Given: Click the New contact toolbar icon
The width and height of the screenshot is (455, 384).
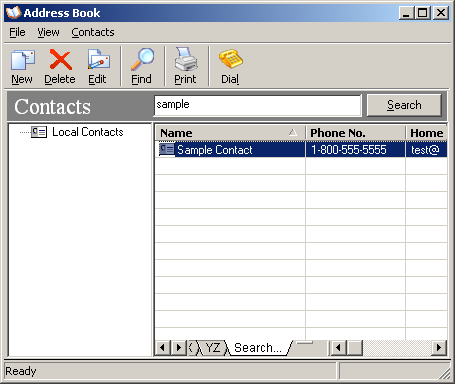Looking at the screenshot, I should (22, 60).
